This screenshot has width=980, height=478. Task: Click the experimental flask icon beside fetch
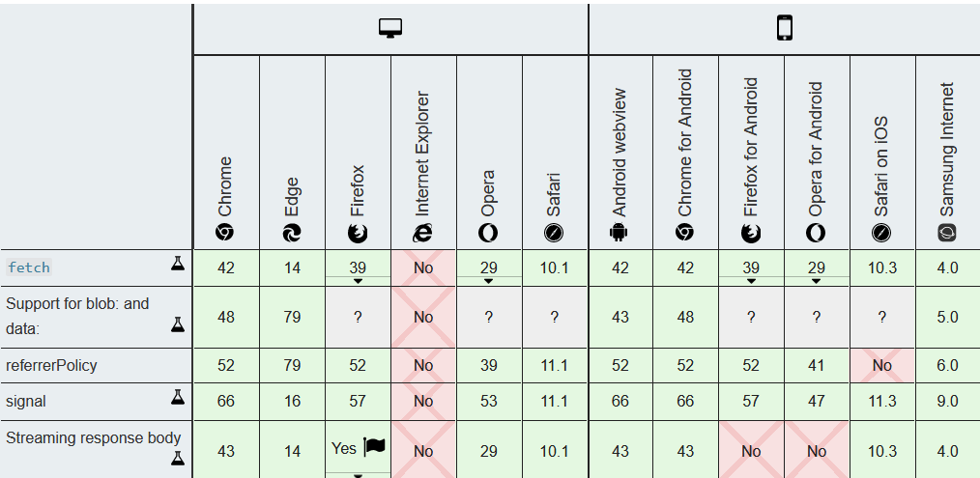point(178,264)
